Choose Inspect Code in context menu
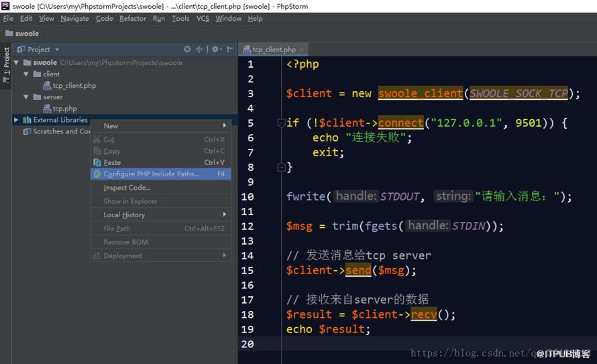The width and height of the screenshot is (597, 364). pos(161,188)
